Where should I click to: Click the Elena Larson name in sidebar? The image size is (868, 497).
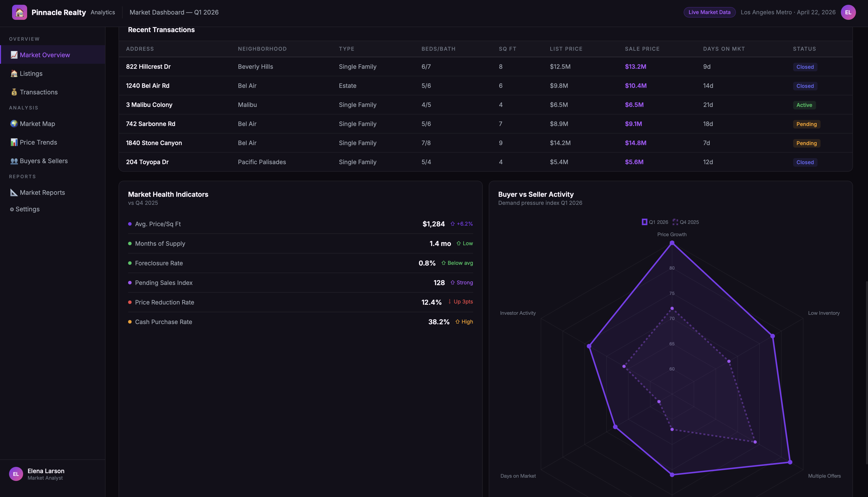tap(46, 471)
